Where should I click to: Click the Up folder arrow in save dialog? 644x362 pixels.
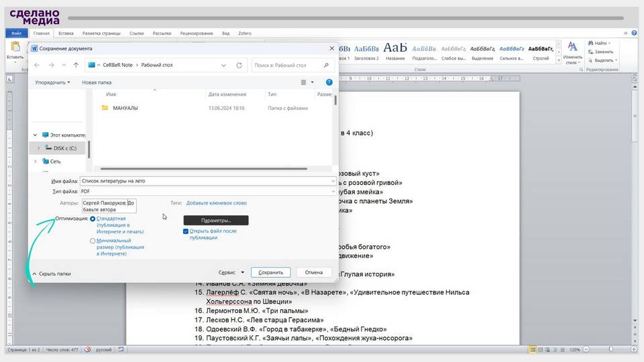tap(76, 65)
